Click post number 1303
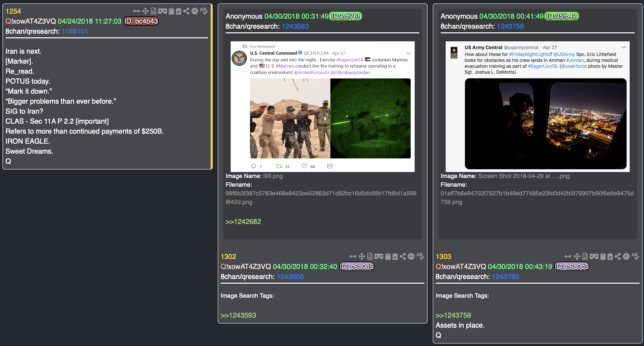 point(443,257)
